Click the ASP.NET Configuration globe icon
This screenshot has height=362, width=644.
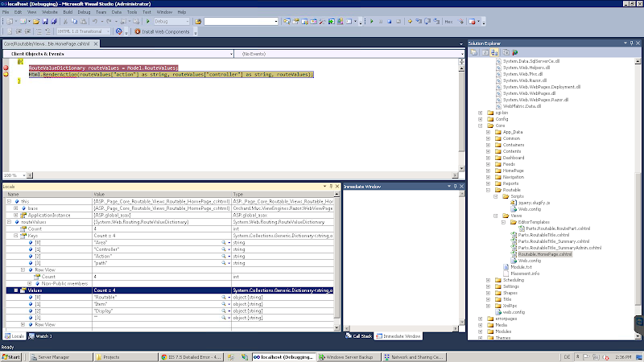pyautogui.click(x=515, y=52)
